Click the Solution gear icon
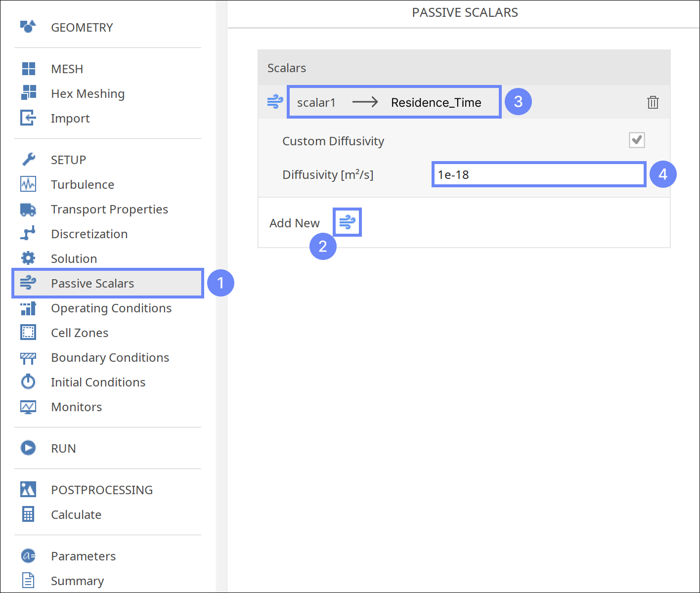The image size is (700, 593). (x=28, y=258)
